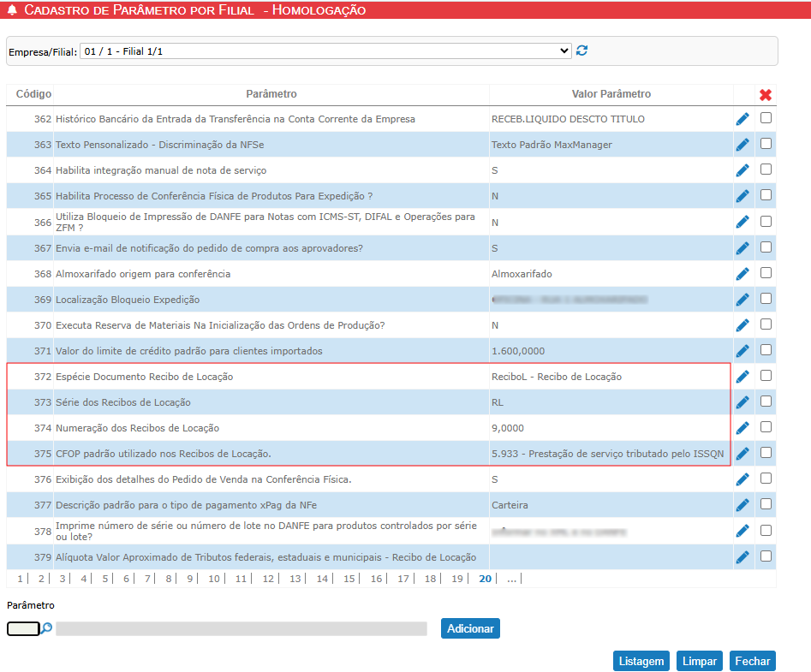Edit parameter 374 Numeração dos Recibos
The image size is (811, 672).
(x=742, y=428)
